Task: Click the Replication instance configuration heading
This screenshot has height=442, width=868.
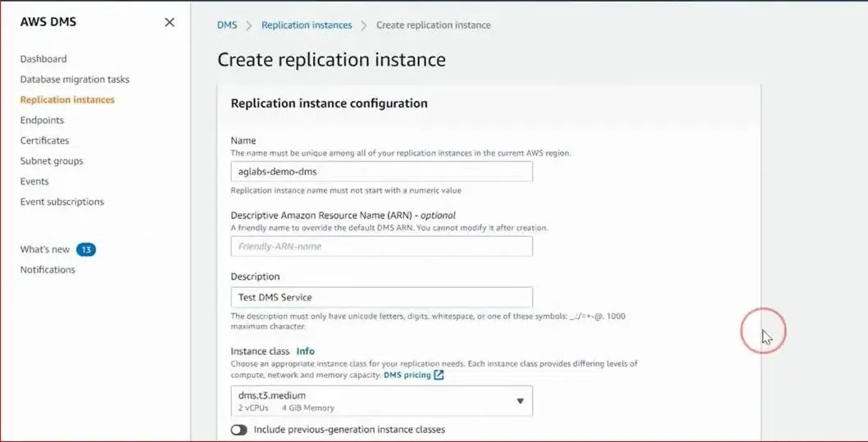Action: click(x=329, y=103)
